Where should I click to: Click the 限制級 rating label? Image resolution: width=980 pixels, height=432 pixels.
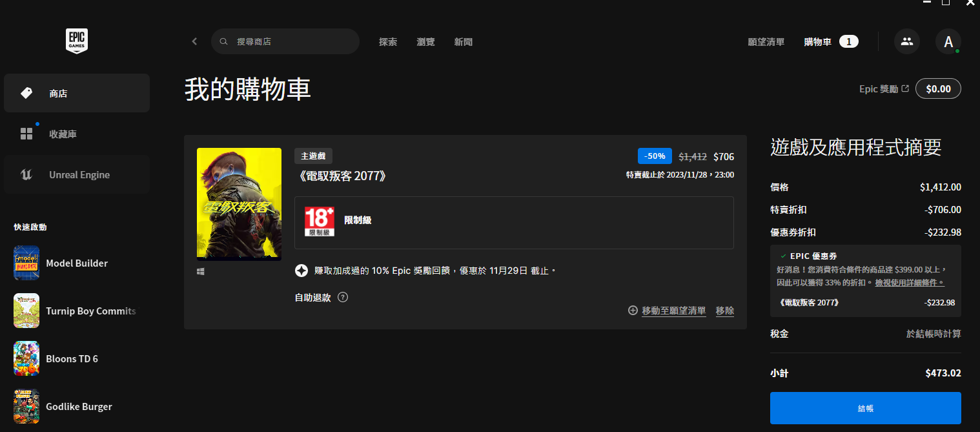[x=358, y=220]
